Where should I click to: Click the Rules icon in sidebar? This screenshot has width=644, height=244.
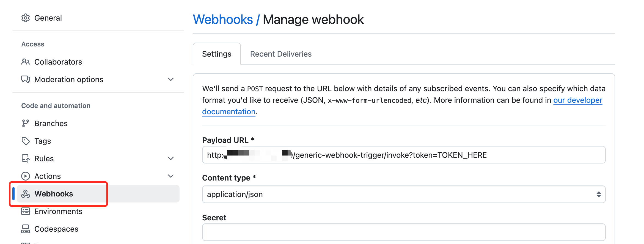[26, 159]
